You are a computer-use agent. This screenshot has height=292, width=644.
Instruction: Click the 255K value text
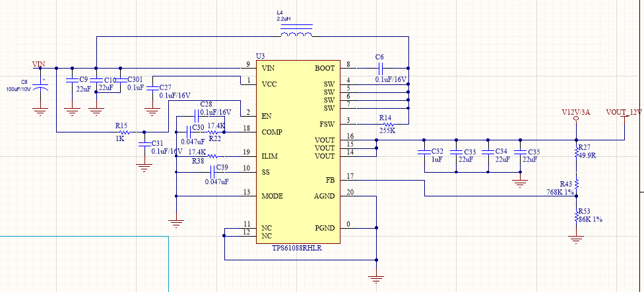click(386, 131)
